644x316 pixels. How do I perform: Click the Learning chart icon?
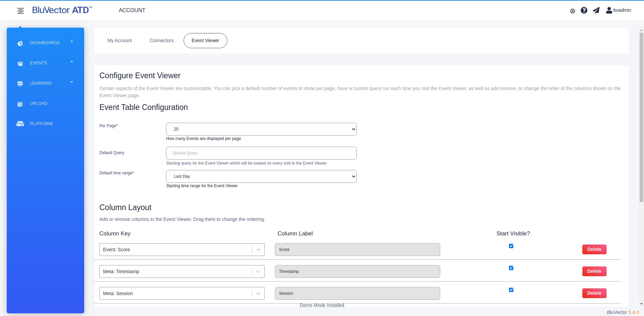click(20, 84)
